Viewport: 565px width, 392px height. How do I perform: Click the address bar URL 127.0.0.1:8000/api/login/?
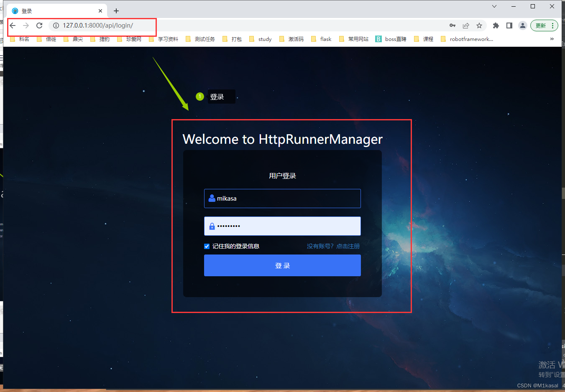[98, 25]
